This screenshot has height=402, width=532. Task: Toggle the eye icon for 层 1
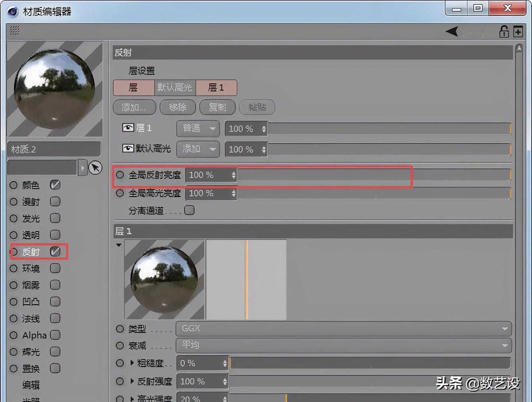[x=128, y=128]
